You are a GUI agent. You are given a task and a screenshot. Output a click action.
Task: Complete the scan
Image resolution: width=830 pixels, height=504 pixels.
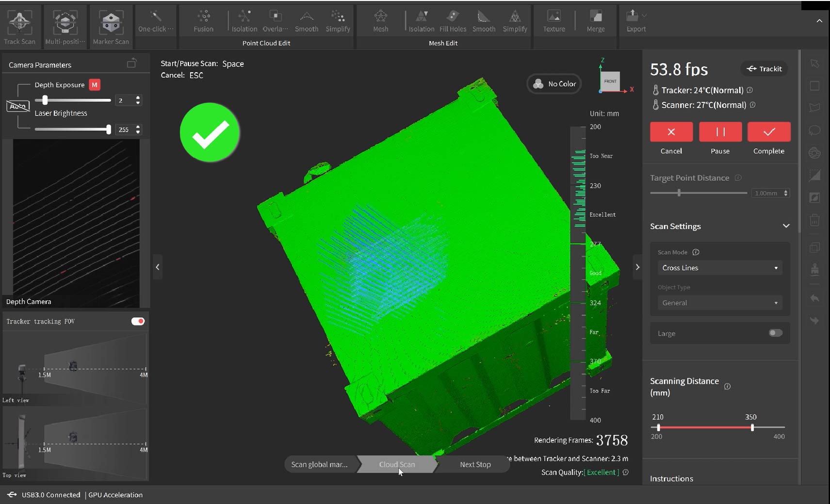click(x=769, y=132)
